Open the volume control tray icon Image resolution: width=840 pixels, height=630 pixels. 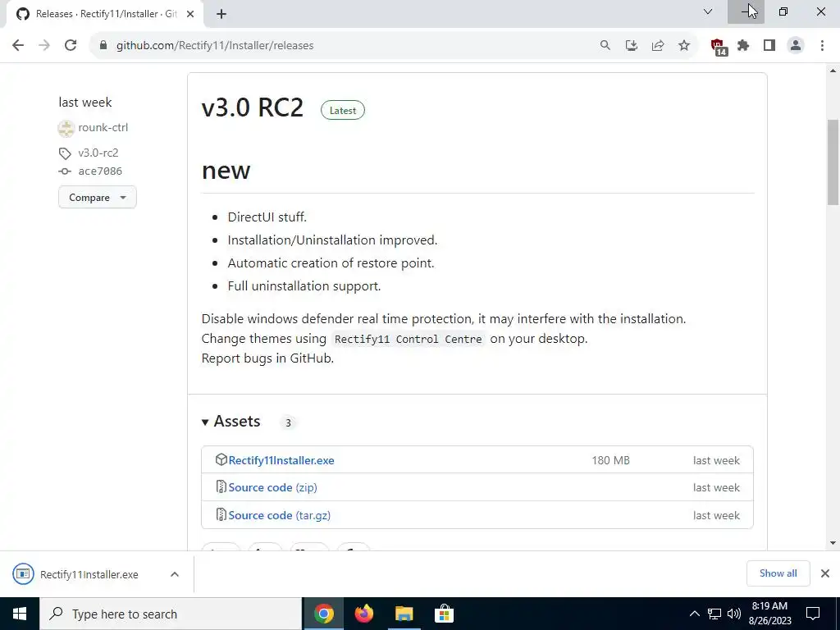734,614
